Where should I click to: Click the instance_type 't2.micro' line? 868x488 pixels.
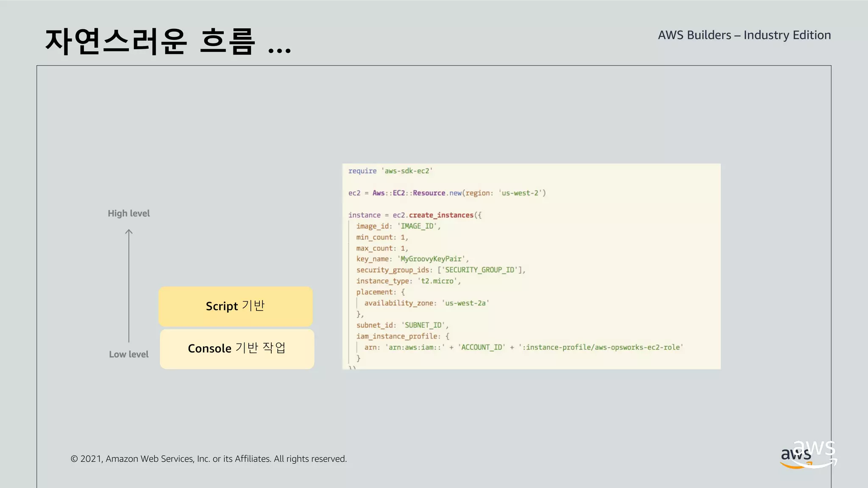click(x=409, y=281)
